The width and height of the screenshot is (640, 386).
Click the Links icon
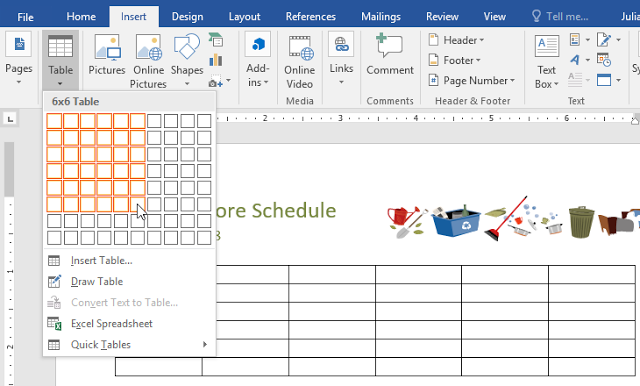pyautogui.click(x=341, y=44)
